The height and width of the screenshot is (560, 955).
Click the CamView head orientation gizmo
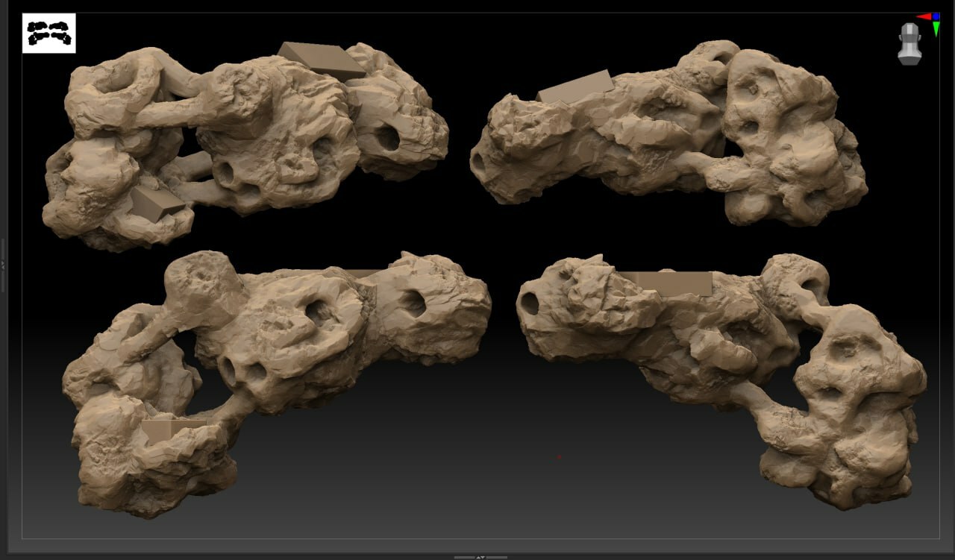click(x=909, y=45)
